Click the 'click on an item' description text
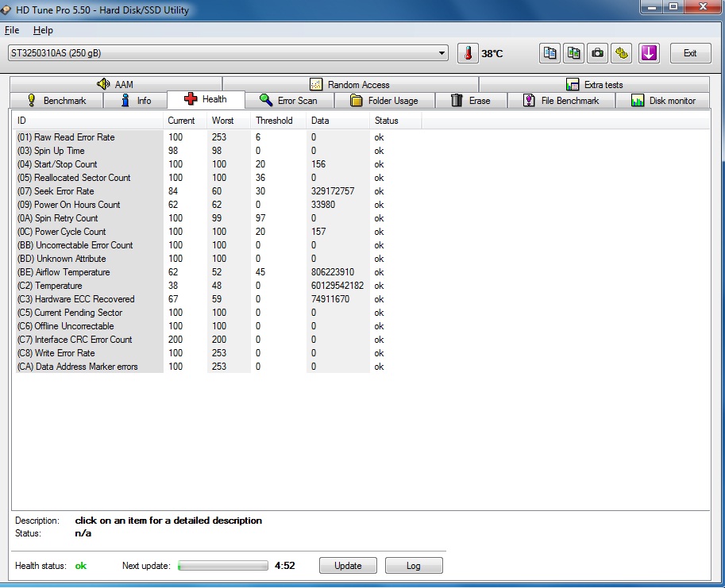The image size is (725, 588). click(168, 521)
